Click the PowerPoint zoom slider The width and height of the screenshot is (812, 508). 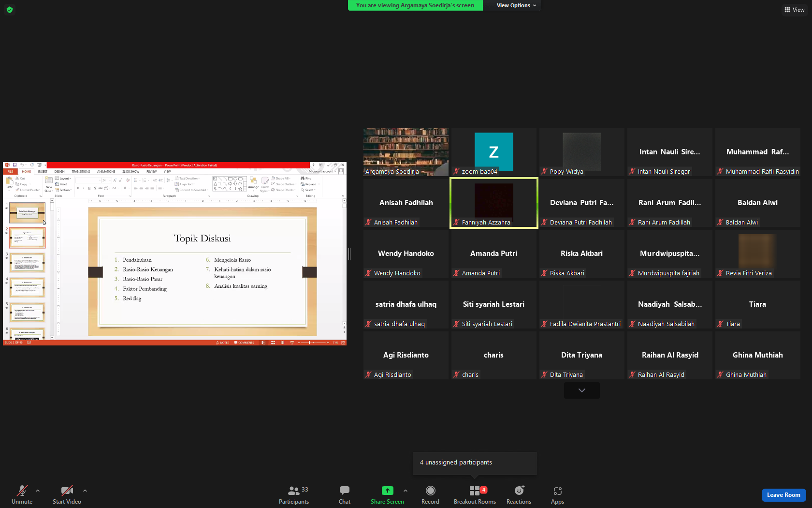point(312,343)
